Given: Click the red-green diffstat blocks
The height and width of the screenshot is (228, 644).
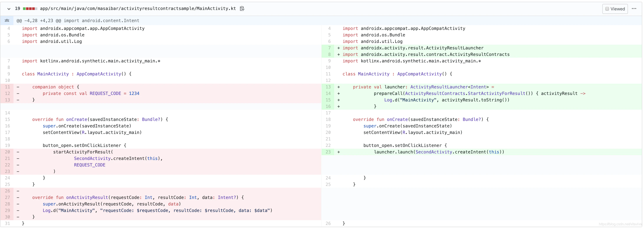Looking at the screenshot, I should pyautogui.click(x=30, y=9).
